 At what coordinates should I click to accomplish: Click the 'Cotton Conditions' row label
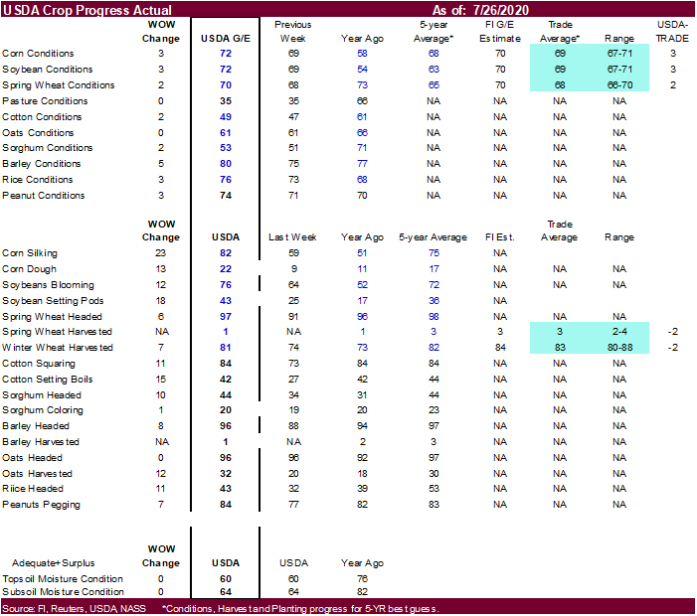[42, 117]
